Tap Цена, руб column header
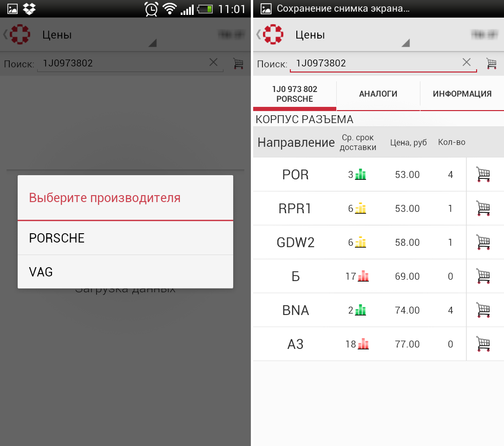The height and width of the screenshot is (446, 504). 408,143
